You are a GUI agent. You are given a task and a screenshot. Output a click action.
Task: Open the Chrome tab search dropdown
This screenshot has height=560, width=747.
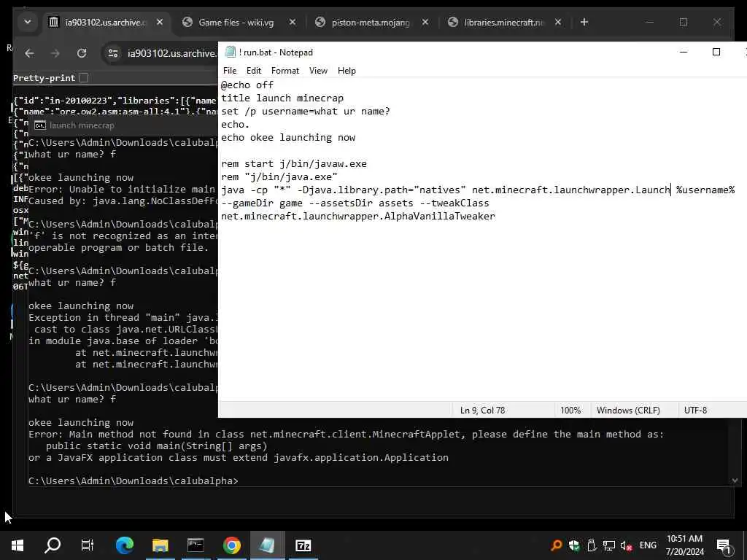click(x=28, y=22)
